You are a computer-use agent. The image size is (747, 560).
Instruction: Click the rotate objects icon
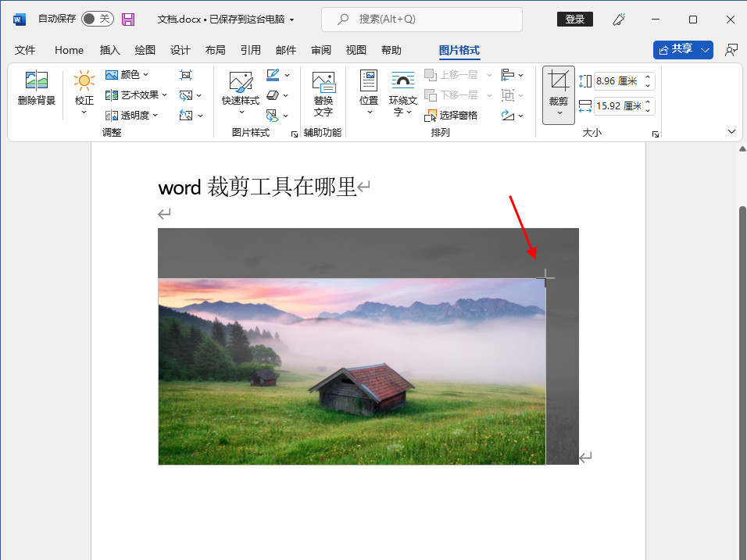tap(508, 116)
